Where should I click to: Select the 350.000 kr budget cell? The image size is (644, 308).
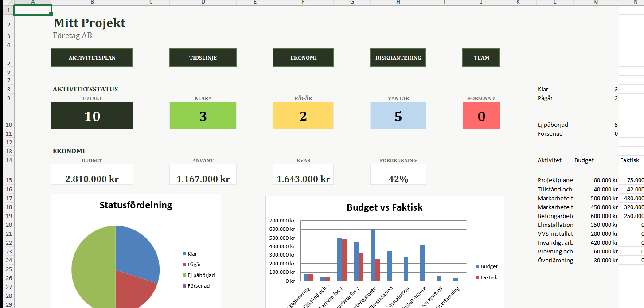[596, 225]
